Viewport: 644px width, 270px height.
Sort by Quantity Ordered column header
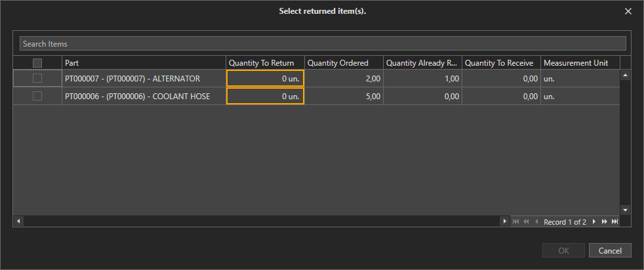[344, 63]
